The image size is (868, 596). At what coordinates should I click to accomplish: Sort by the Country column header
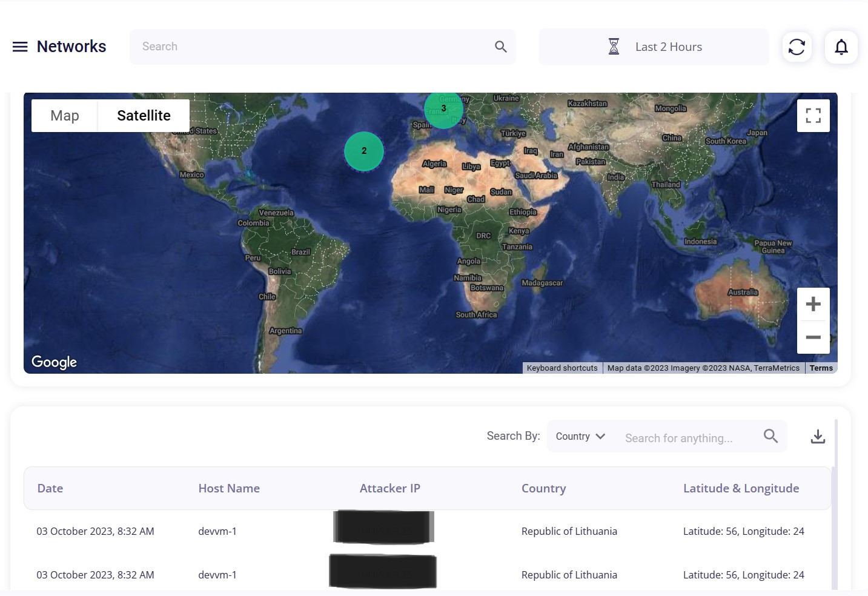[544, 488]
